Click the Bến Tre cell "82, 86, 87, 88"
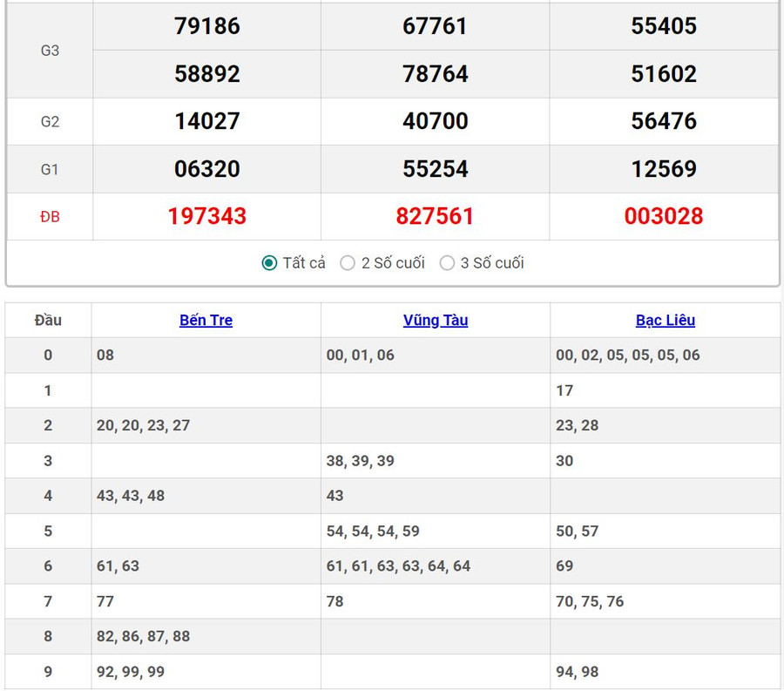 (x=144, y=636)
